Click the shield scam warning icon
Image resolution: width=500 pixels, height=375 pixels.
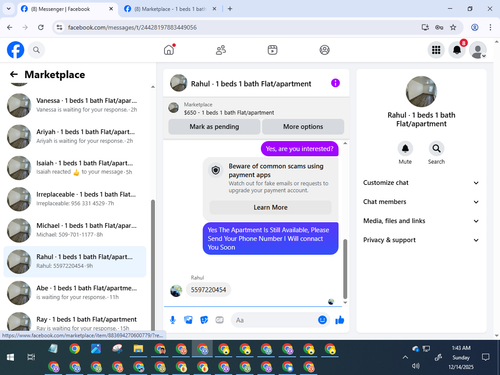point(216,170)
